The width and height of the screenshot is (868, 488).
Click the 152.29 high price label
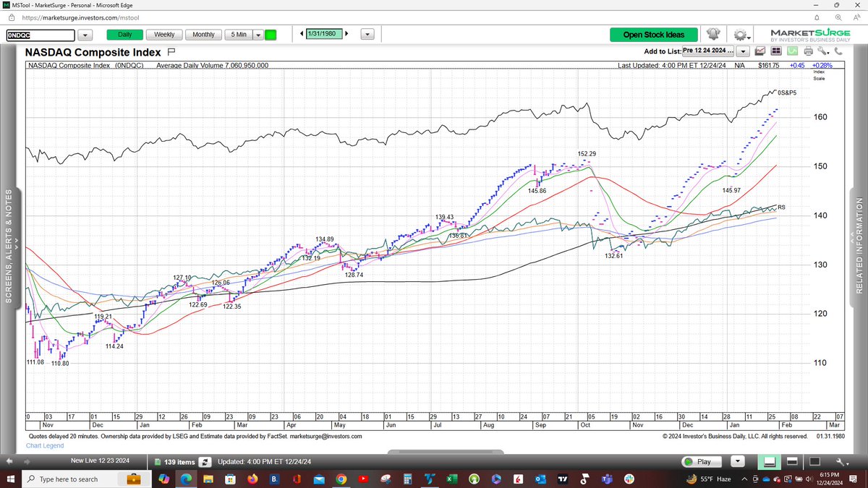pos(587,154)
